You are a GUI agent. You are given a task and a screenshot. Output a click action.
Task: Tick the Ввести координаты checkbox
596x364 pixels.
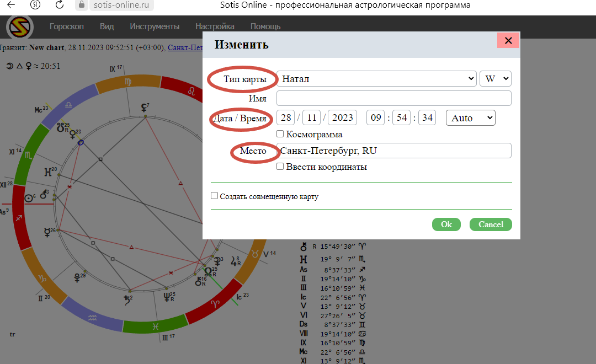280,167
